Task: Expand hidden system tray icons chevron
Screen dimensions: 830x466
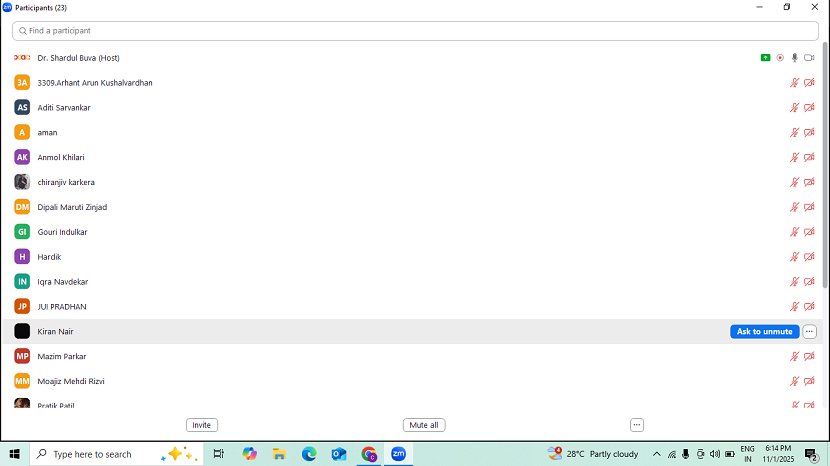Action: click(656, 454)
